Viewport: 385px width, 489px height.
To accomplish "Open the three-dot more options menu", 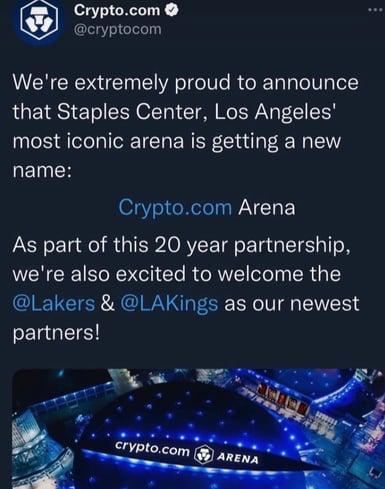I will point(376,10).
